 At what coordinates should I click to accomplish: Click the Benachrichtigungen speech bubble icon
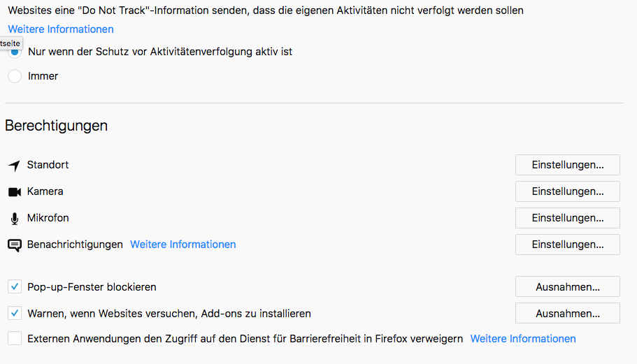(x=15, y=245)
